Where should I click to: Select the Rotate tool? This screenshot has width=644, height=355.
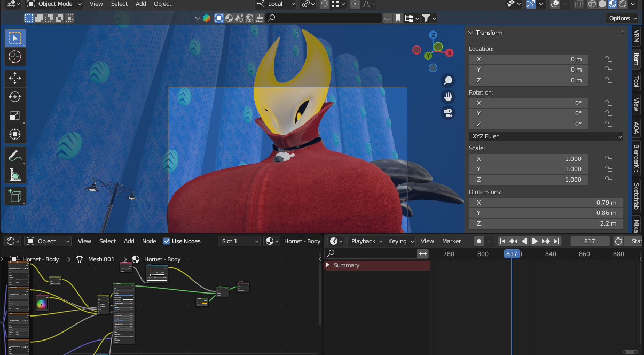[x=15, y=97]
